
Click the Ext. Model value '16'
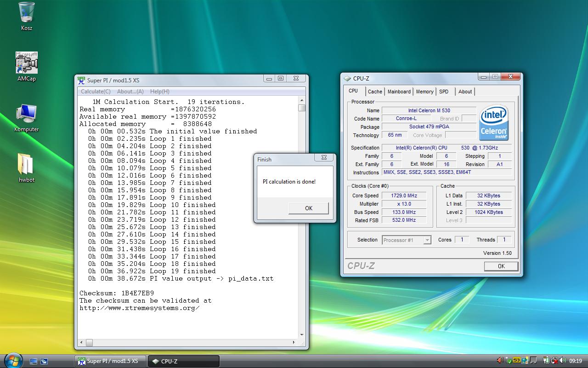[446, 164]
